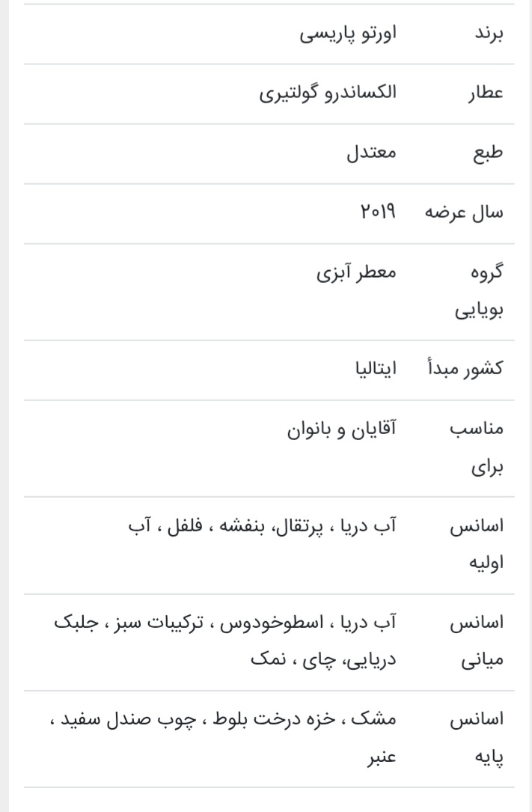Select the release year ۲۰۱۹

[x=376, y=213]
